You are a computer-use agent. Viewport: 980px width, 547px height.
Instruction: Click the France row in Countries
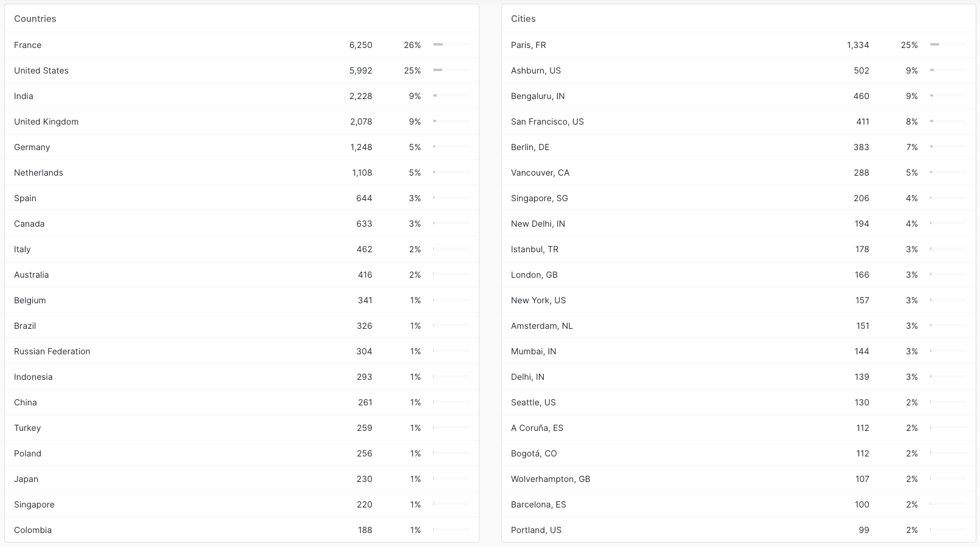[x=28, y=45]
